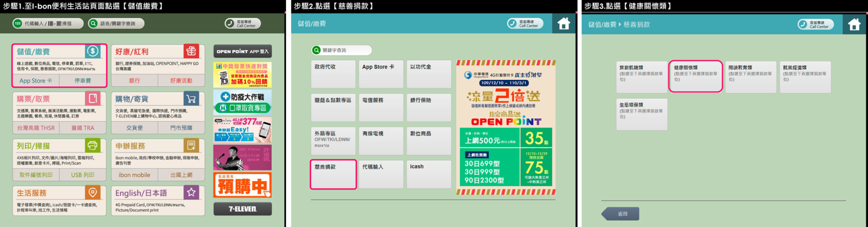The image size is (868, 227).
Task: Select the 代碼輸入 tile in step 2
Action: pos(381,174)
